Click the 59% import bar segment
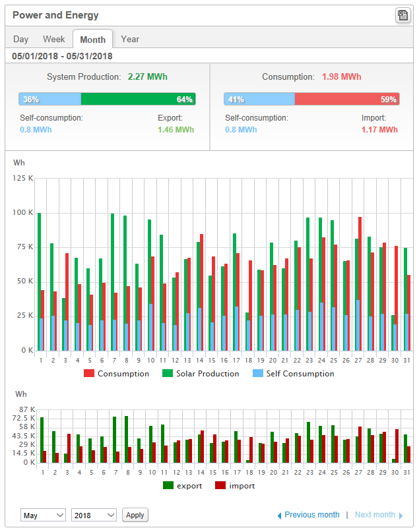The width and height of the screenshot is (419, 532). tap(347, 99)
